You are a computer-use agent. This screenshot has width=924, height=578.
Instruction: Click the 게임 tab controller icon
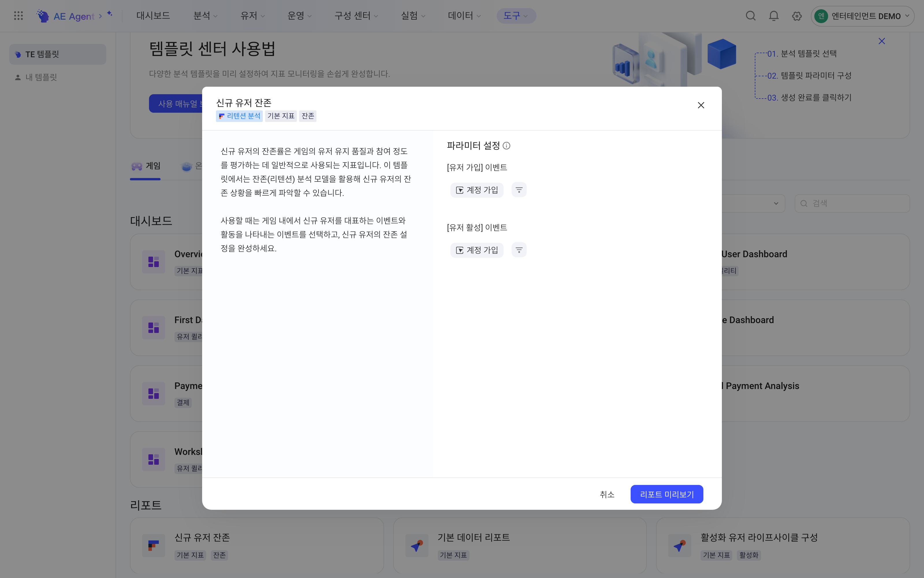[137, 166]
